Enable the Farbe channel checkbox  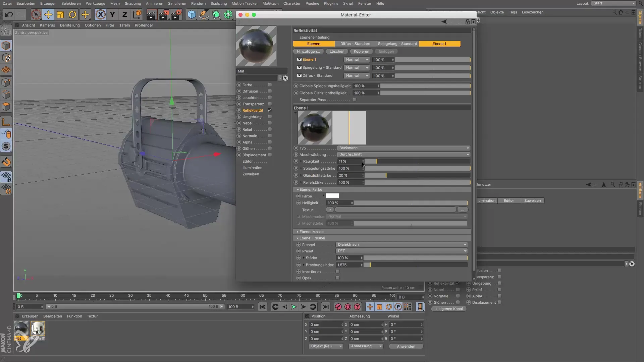(x=270, y=85)
